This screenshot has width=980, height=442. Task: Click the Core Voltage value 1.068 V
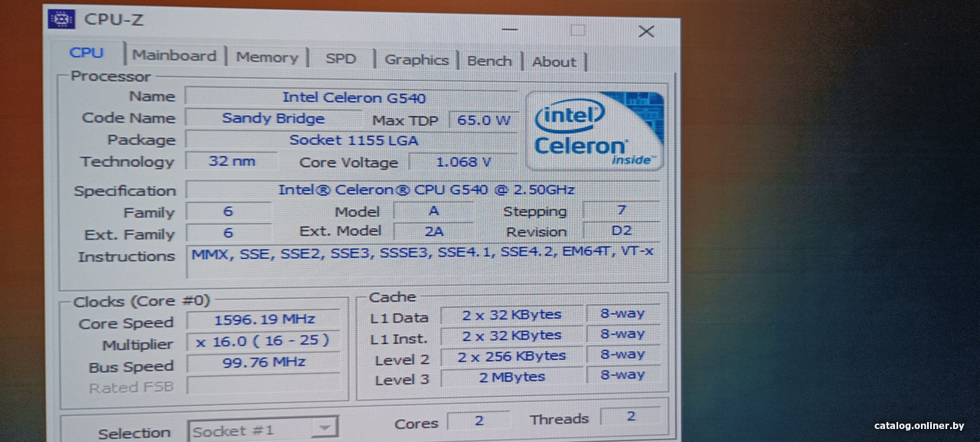pyautogui.click(x=463, y=162)
